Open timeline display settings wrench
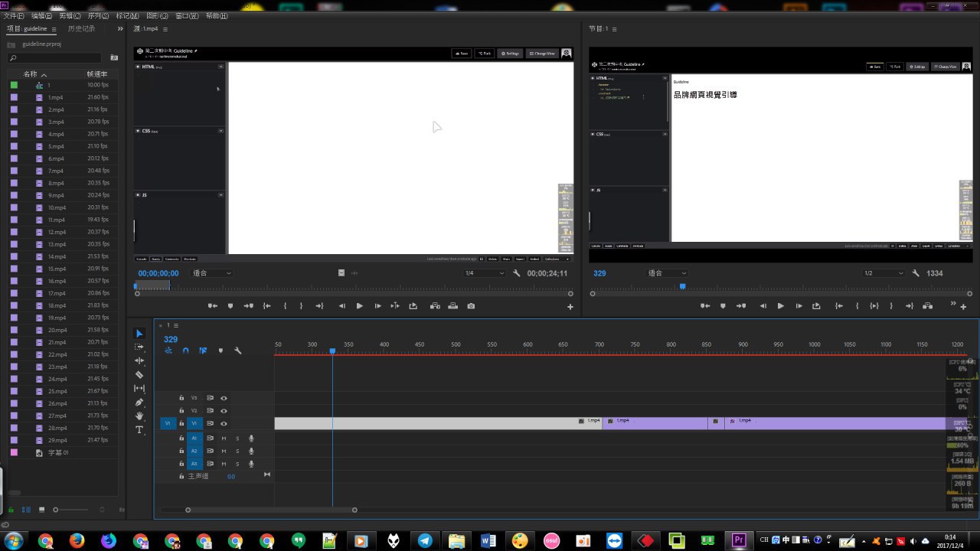Image resolution: width=980 pixels, height=551 pixels. pos(237,350)
